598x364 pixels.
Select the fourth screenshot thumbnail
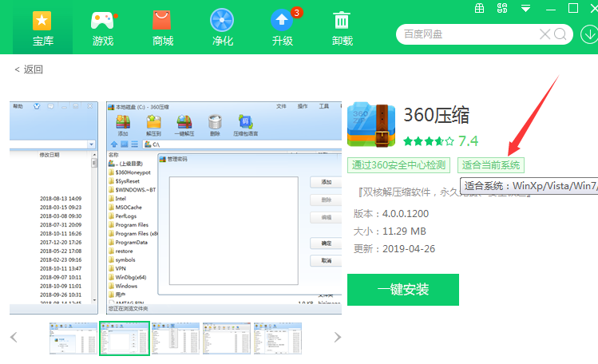point(227,338)
